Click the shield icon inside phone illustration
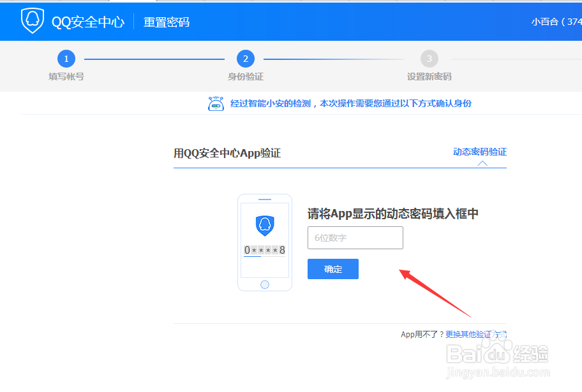The width and height of the screenshot is (582, 392). click(265, 225)
